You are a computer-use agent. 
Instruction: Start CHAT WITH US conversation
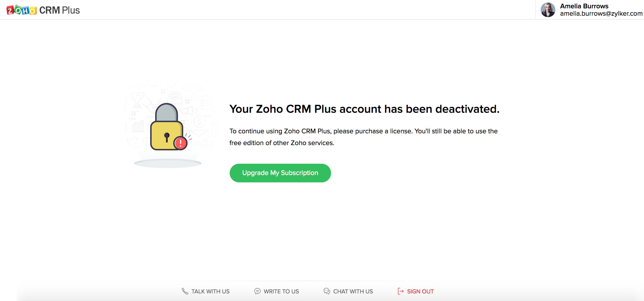(x=353, y=291)
